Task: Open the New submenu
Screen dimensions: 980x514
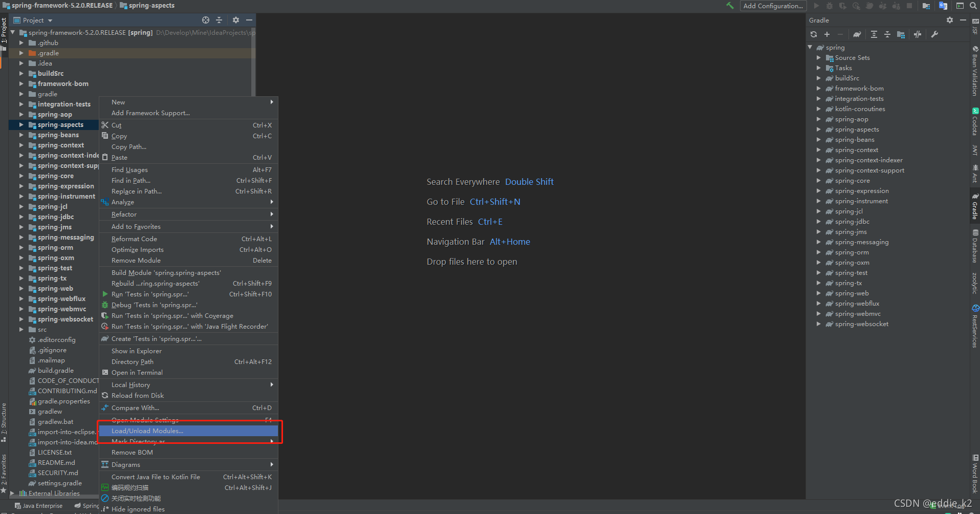Action: tap(188, 102)
